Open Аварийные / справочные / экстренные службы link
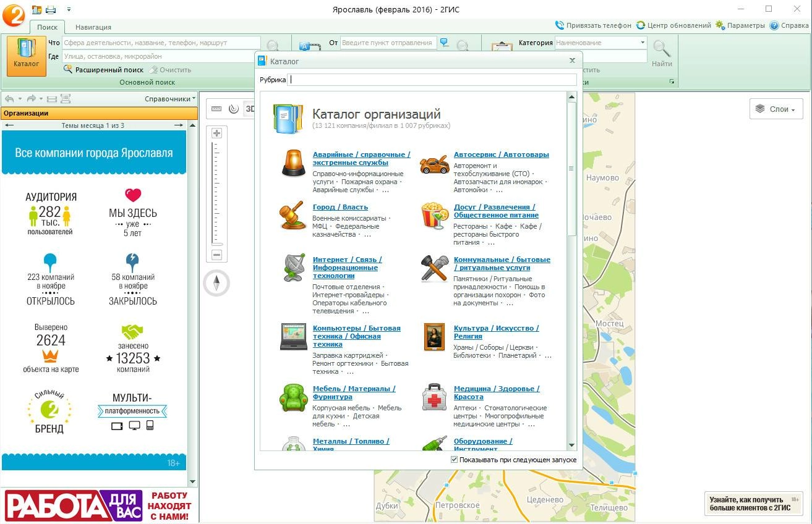This screenshot has height=524, width=812. [361, 158]
